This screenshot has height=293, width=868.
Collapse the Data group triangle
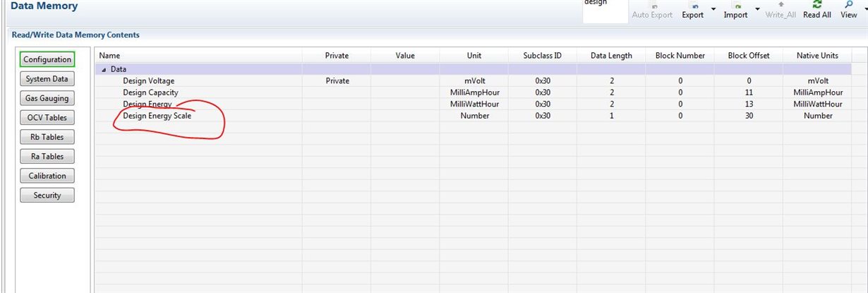(104, 69)
